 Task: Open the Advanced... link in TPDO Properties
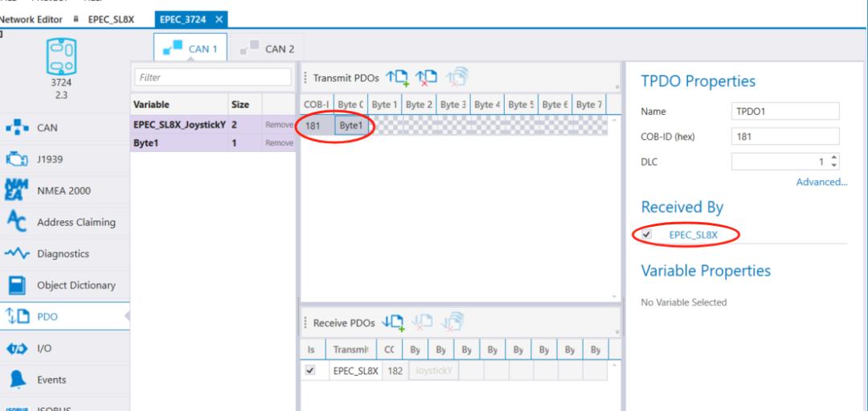coord(821,182)
